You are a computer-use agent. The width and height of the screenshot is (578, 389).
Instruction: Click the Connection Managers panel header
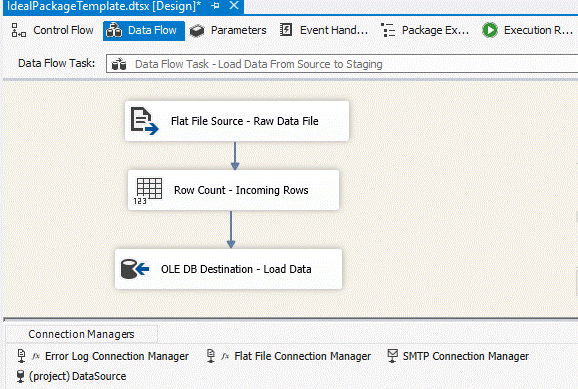coord(81,334)
